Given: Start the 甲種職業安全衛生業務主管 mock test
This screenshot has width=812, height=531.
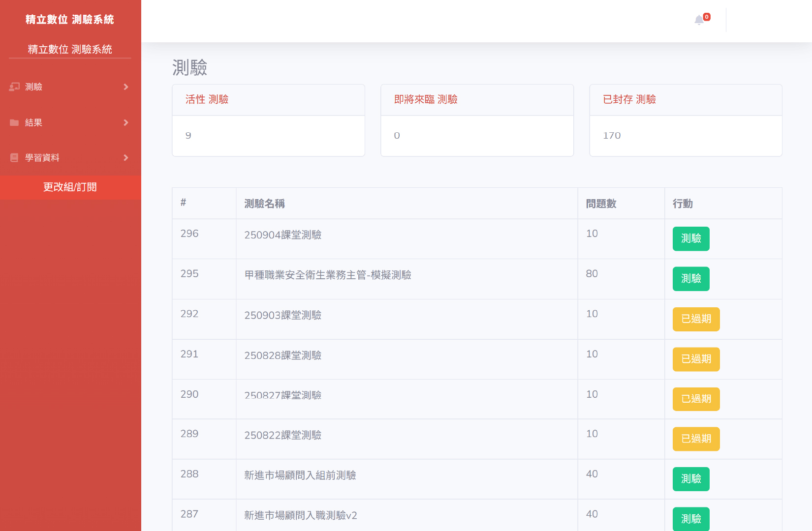Looking at the screenshot, I should (x=690, y=279).
